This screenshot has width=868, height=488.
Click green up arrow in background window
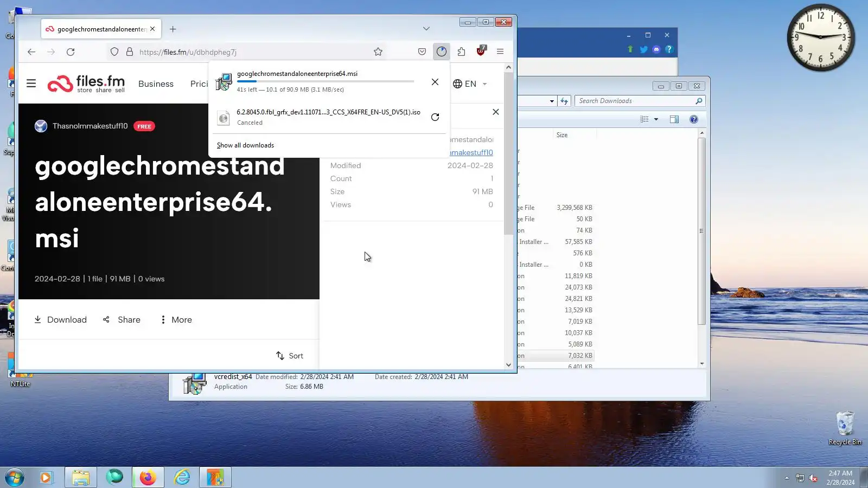tap(630, 49)
